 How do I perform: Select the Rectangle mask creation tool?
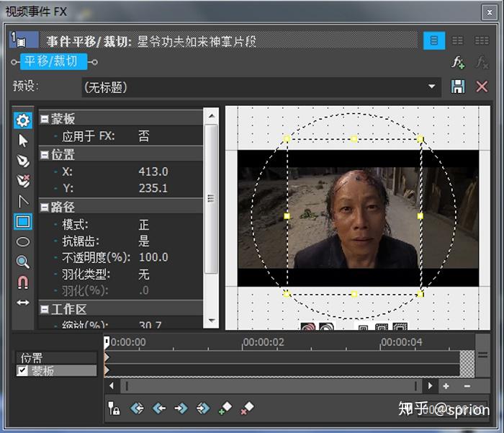point(23,221)
